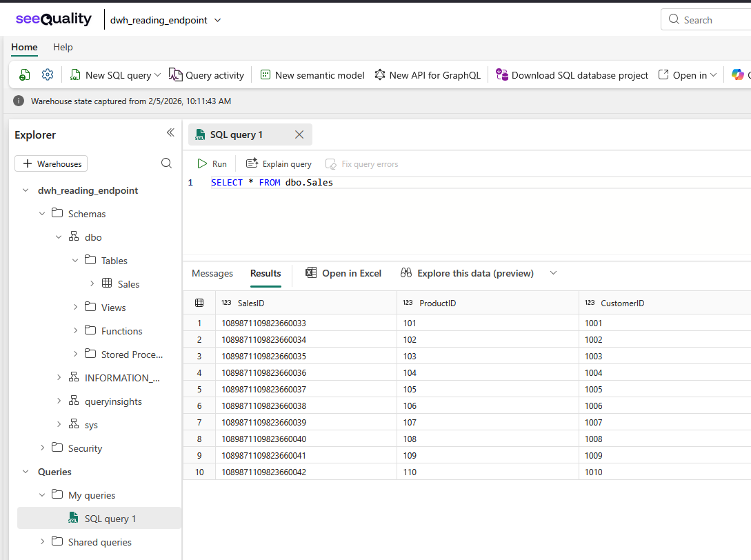Click the Explorer search magnifier icon

[166, 163]
